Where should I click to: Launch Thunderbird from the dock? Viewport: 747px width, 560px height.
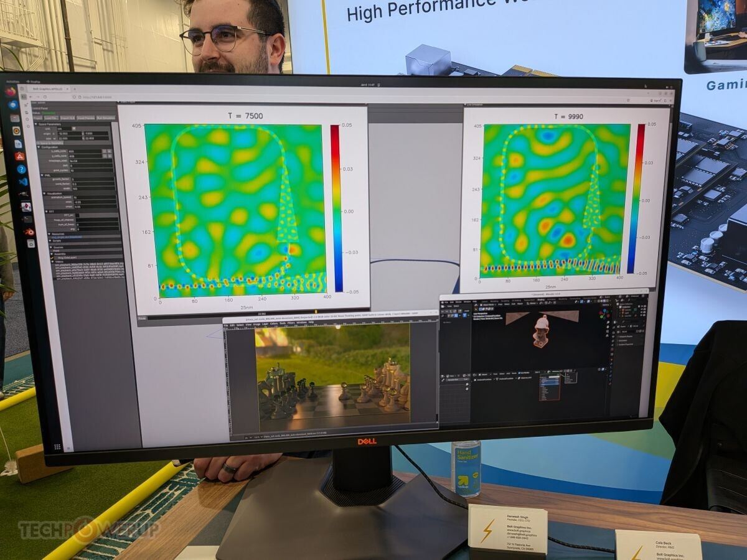pyautogui.click(x=12, y=105)
